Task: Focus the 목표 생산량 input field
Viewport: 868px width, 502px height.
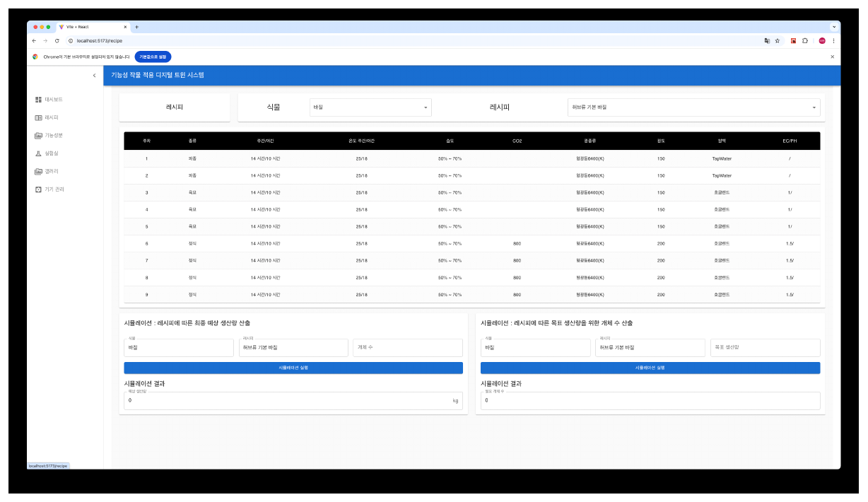Action: [765, 348]
